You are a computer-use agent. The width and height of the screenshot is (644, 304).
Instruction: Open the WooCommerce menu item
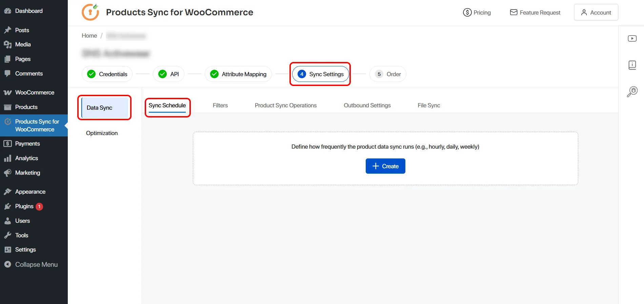[x=34, y=92]
